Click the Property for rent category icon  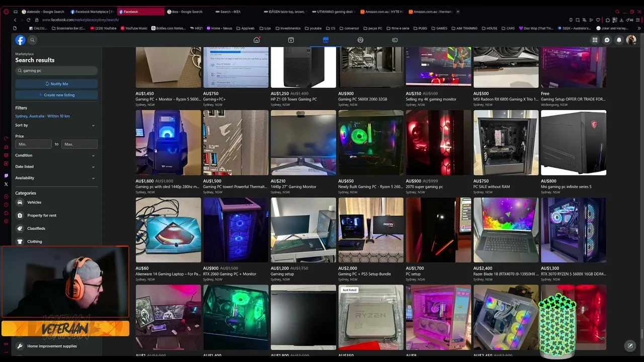click(20, 216)
